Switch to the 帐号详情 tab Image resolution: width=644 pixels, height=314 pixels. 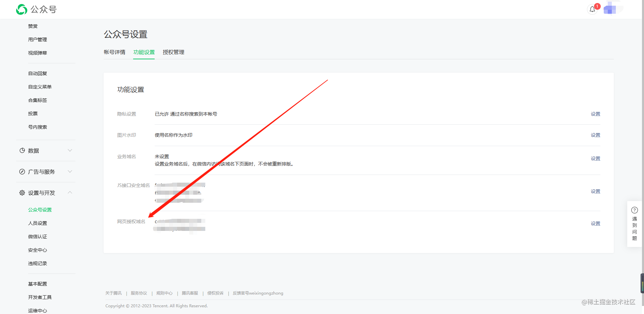click(114, 52)
